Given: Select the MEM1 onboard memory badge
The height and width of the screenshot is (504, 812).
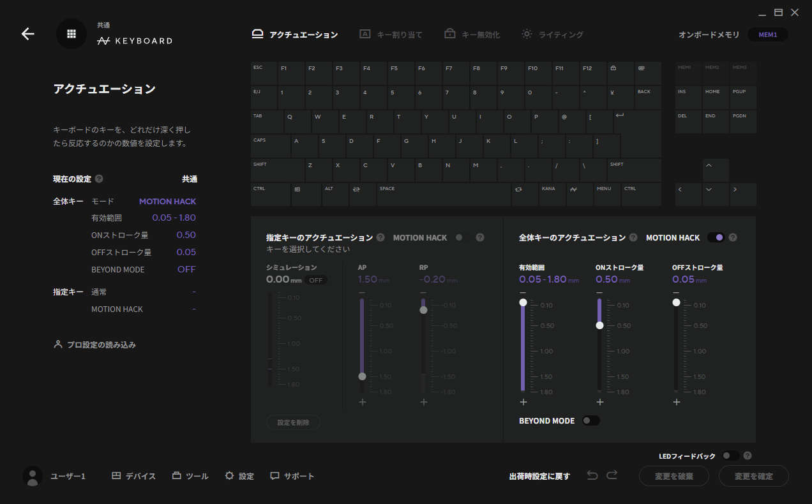Looking at the screenshot, I should tap(768, 34).
